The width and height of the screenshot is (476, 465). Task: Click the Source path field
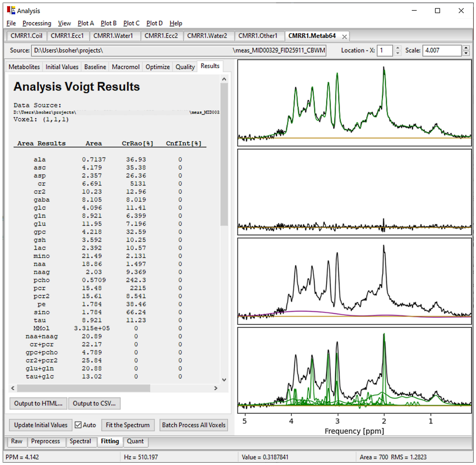(178, 50)
